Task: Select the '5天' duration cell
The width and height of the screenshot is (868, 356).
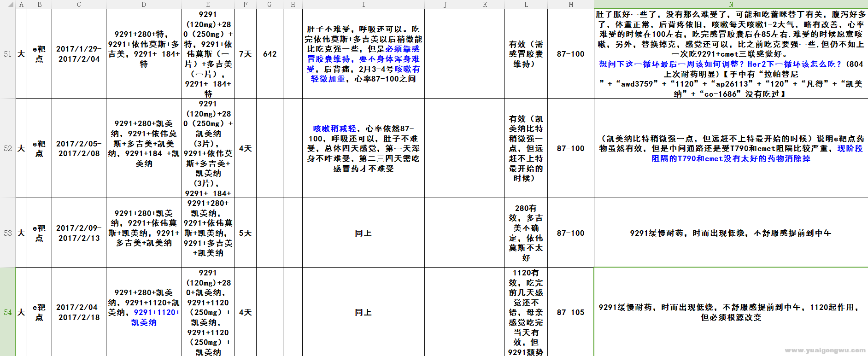Action: pos(246,233)
